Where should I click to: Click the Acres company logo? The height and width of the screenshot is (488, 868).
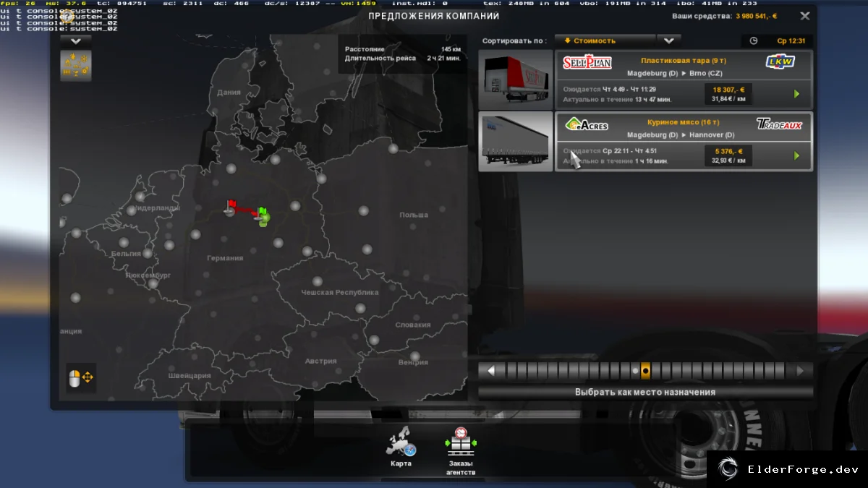587,124
